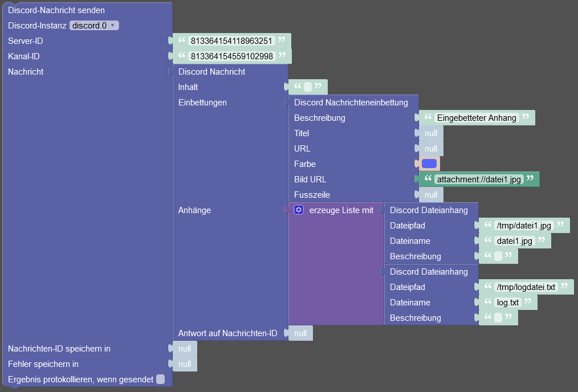Edit the Server-ID text field
Screen dimensions: 578x392
(x=231, y=41)
